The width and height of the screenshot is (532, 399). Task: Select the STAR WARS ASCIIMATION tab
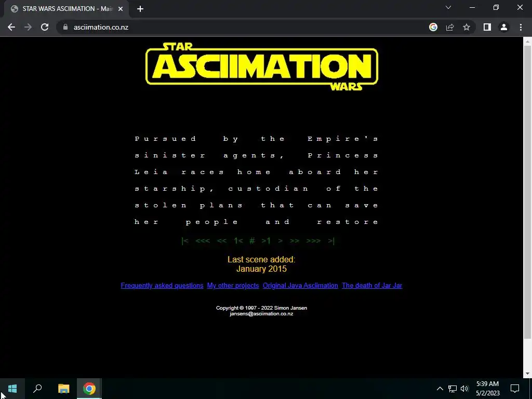tap(66, 9)
